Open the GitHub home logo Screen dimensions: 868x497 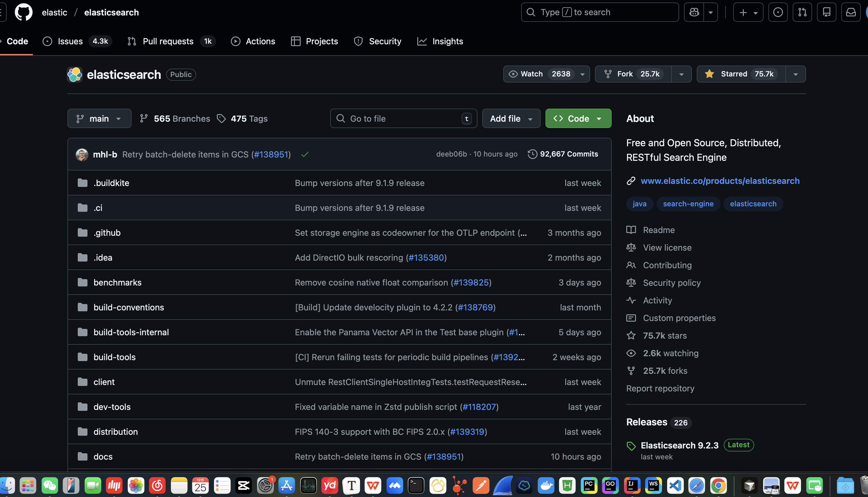[x=24, y=12]
